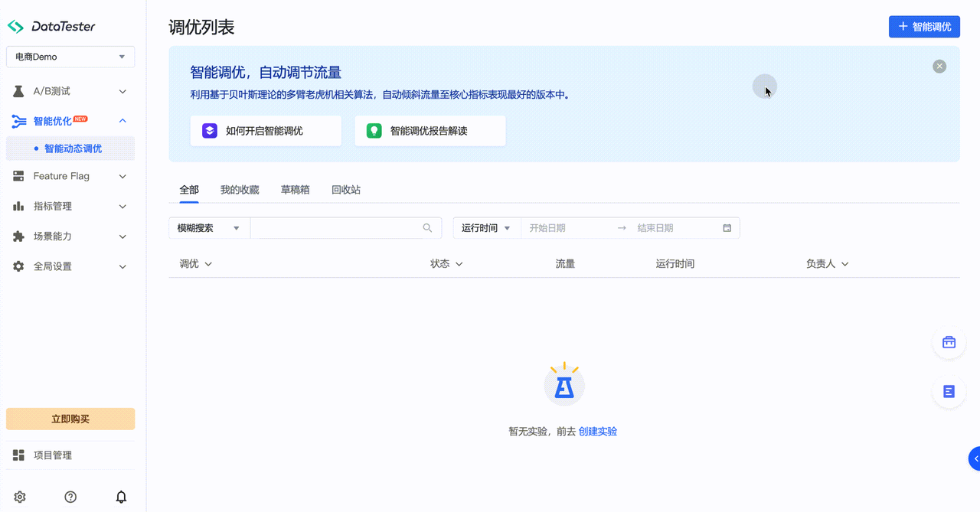
Task: Open the 电商Demo project dropdown
Action: 70,57
